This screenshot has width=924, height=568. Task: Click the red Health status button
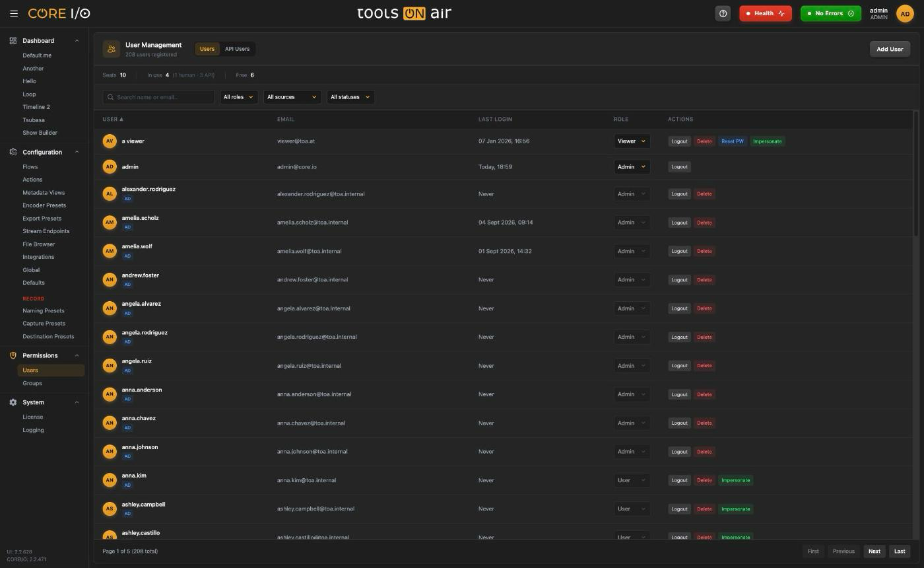point(766,13)
